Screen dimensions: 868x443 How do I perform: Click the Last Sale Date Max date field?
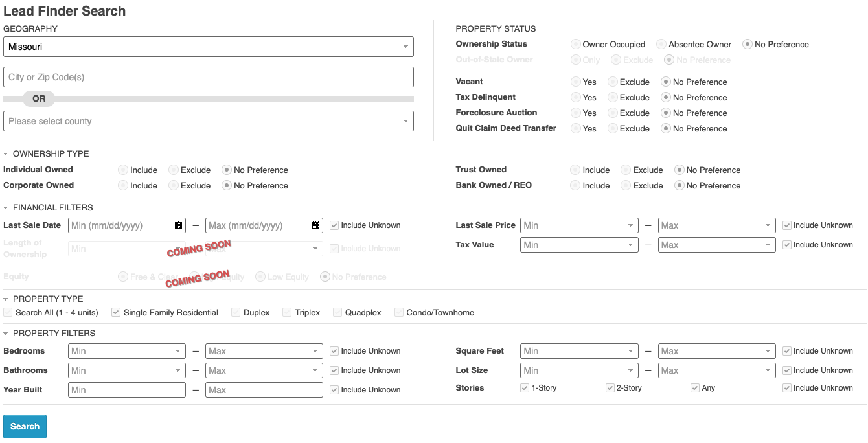point(264,225)
